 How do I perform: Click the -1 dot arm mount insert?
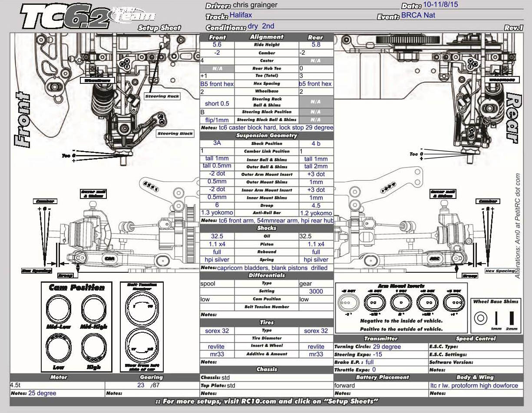(375, 302)
